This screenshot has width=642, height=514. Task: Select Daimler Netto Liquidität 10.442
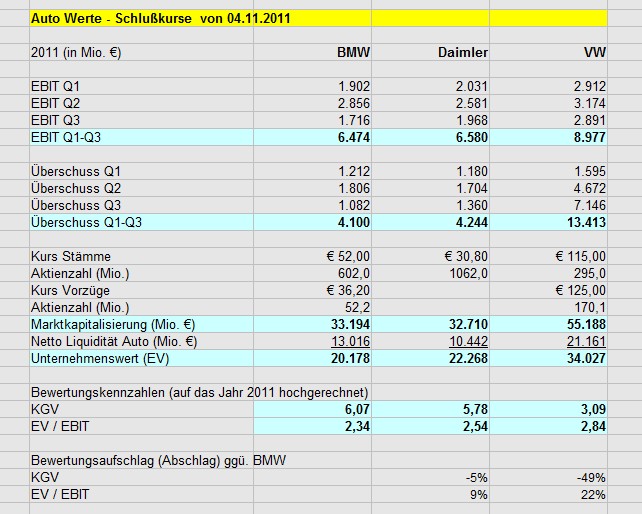[468, 341]
